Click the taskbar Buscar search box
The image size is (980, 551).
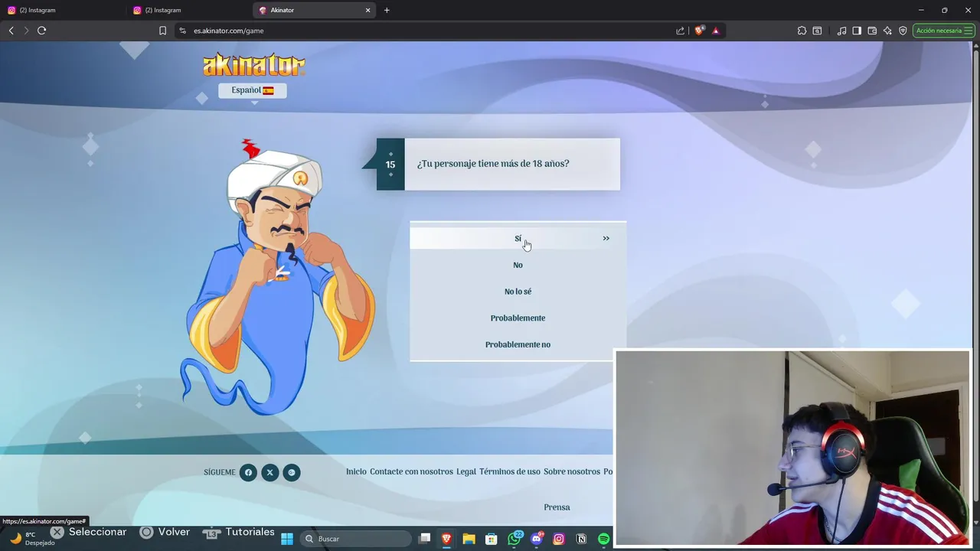(x=356, y=539)
